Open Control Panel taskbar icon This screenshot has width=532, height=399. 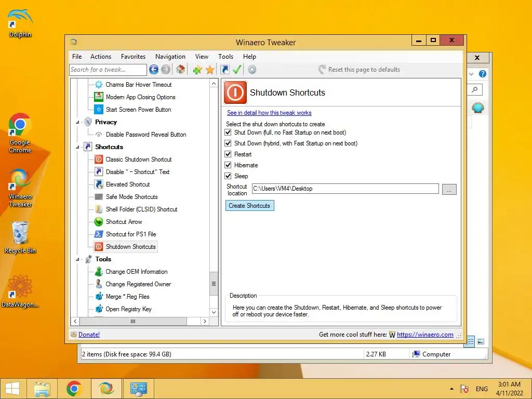(138, 389)
